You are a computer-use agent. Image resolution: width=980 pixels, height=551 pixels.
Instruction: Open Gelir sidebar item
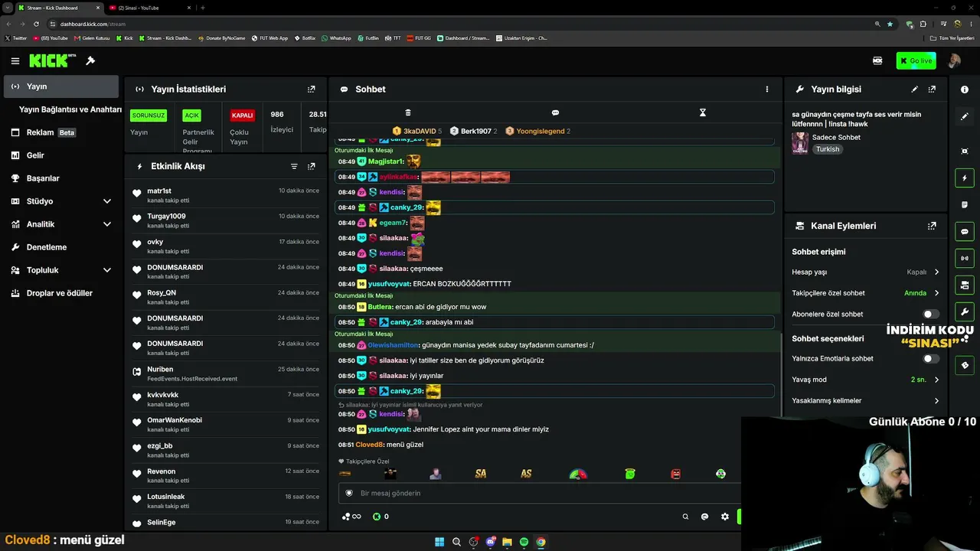coord(61,155)
